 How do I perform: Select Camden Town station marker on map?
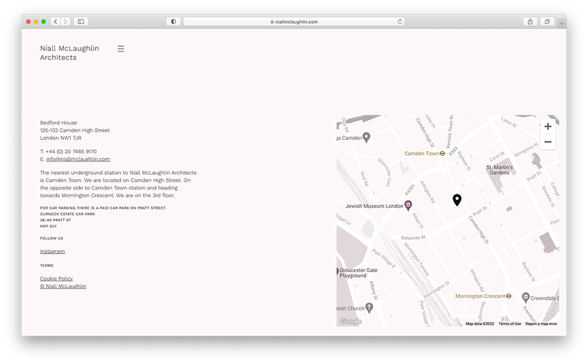pos(442,153)
